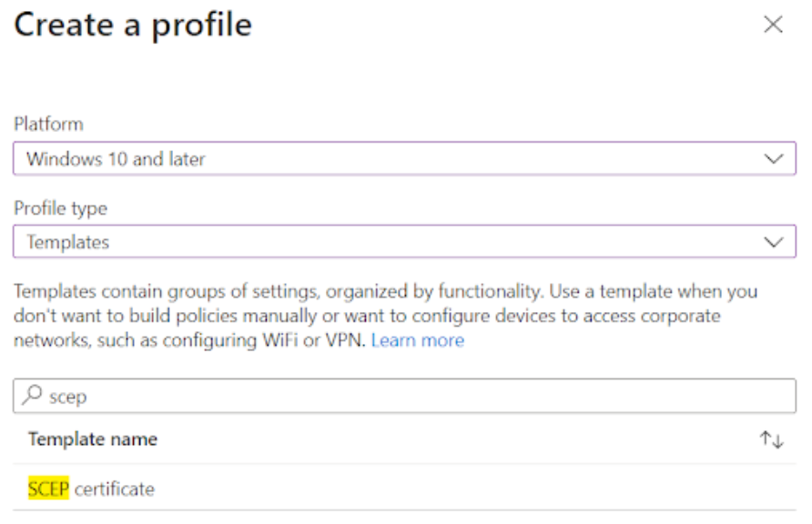Click the Templates description paragraph
Screen dimensions: 812x524
click(385, 316)
